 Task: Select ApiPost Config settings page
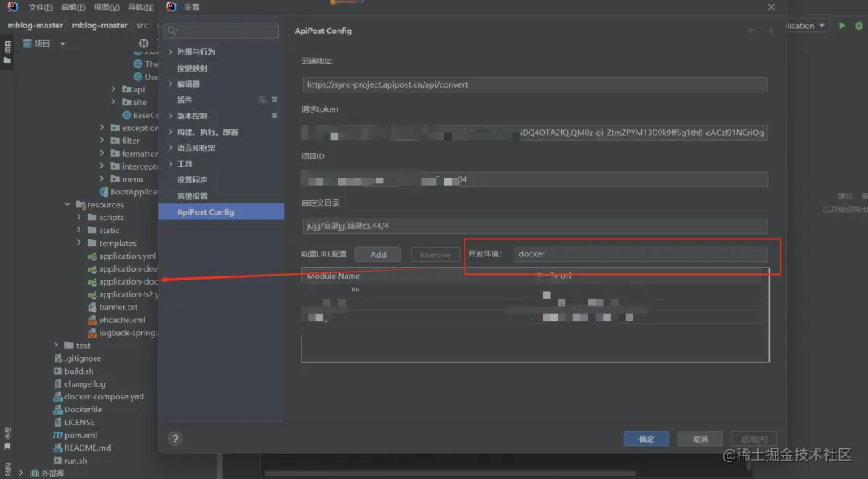tap(221, 212)
